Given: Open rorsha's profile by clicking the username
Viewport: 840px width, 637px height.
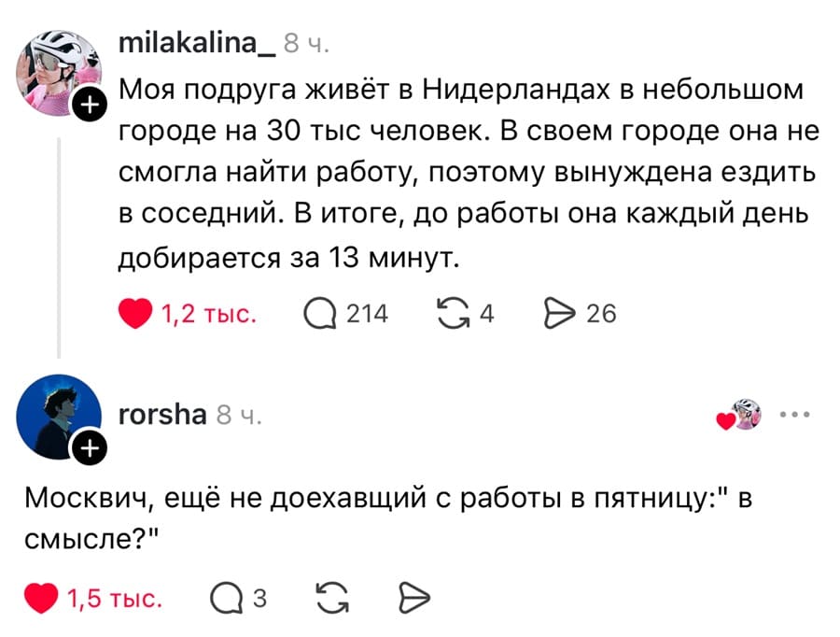Looking at the screenshot, I should point(163,415).
